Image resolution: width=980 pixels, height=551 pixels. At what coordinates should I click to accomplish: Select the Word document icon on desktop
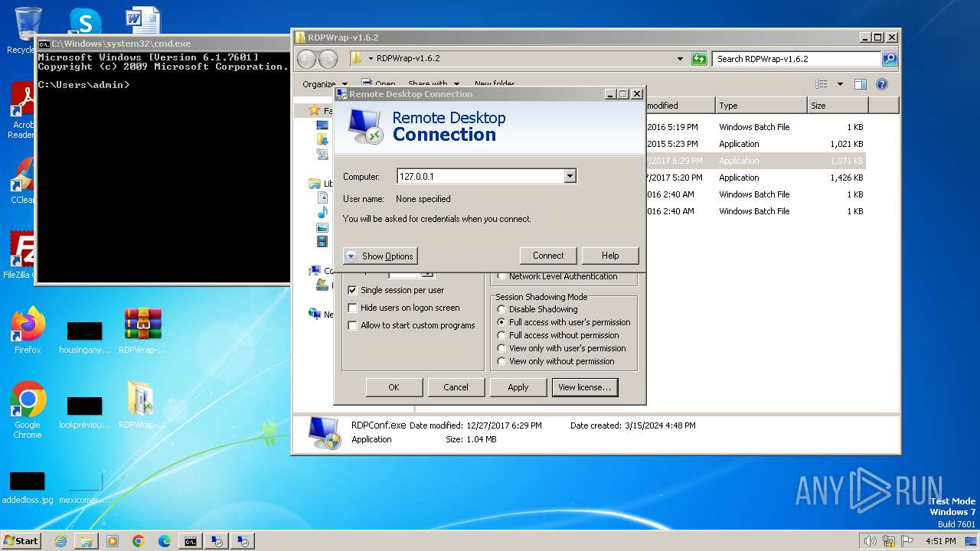[143, 21]
